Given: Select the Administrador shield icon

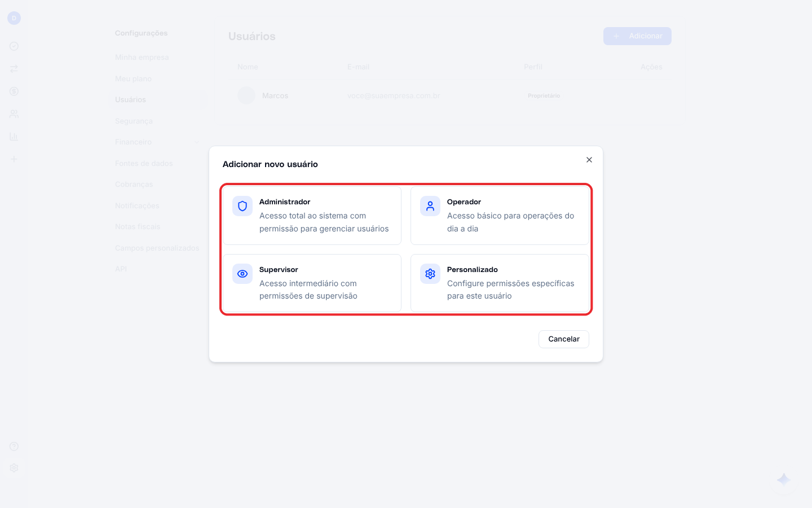Looking at the screenshot, I should click(242, 206).
